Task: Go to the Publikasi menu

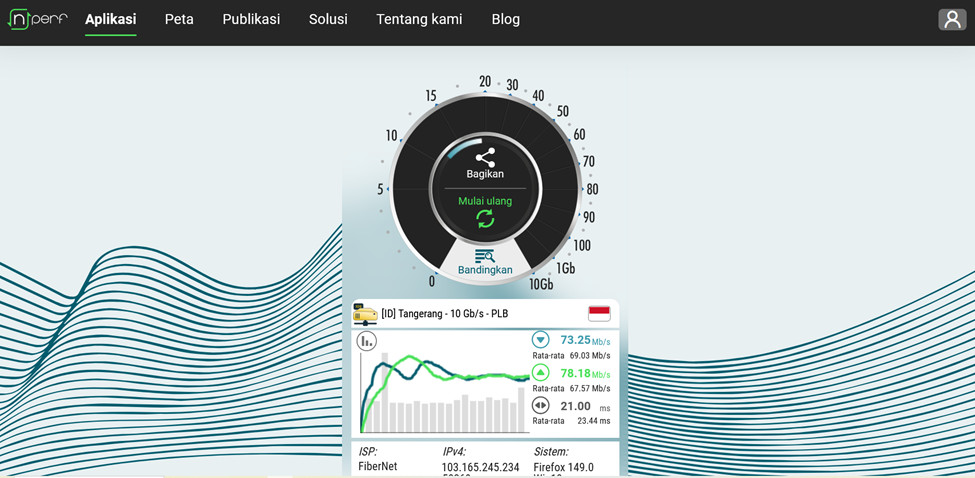Action: (x=251, y=19)
